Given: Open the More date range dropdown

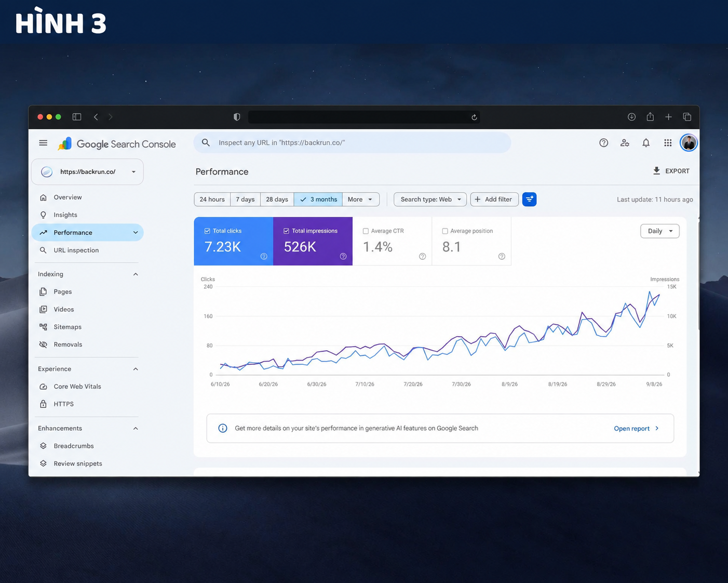Looking at the screenshot, I should 361,200.
